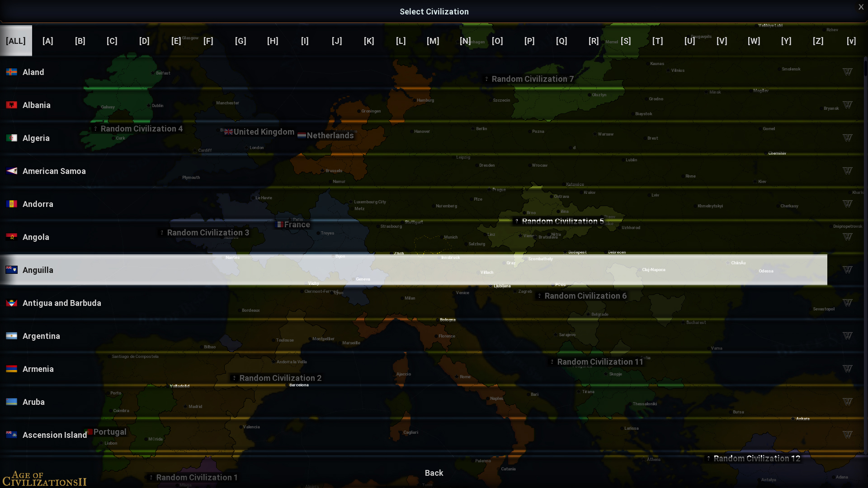Screen dimensions: 868x488
Task: Click the Andorra flag icon
Action: pyautogui.click(x=11, y=204)
